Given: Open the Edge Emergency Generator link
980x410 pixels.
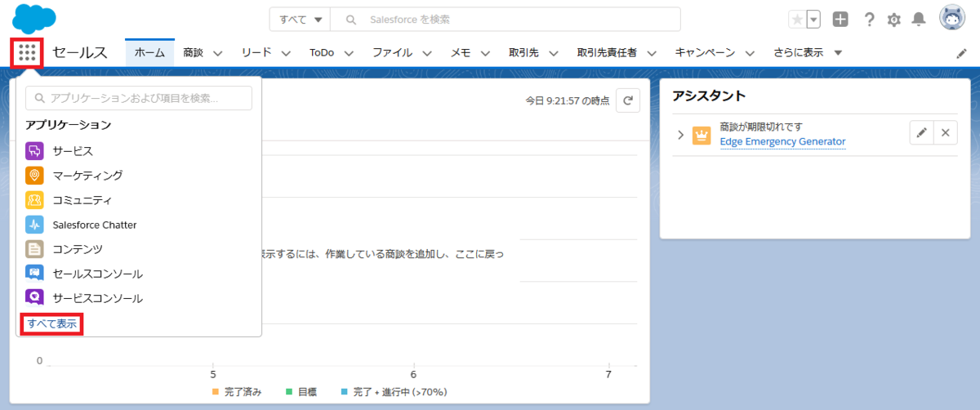Looking at the screenshot, I should click(782, 141).
